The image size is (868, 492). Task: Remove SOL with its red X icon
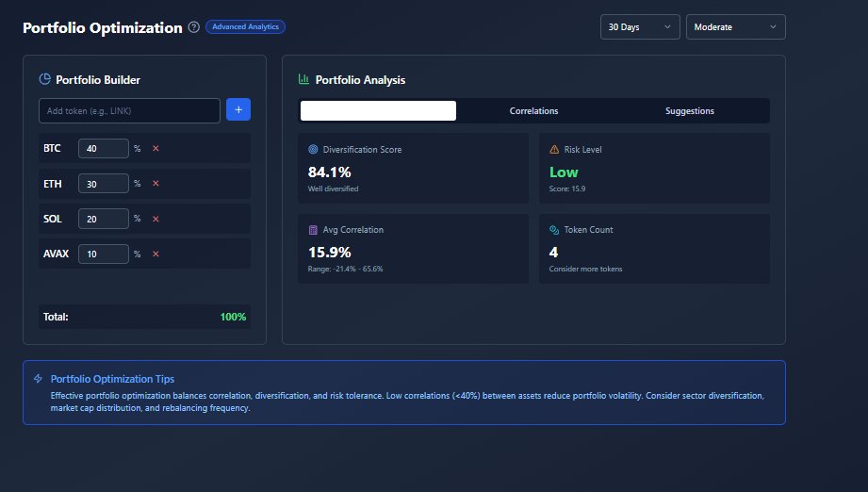click(x=156, y=219)
